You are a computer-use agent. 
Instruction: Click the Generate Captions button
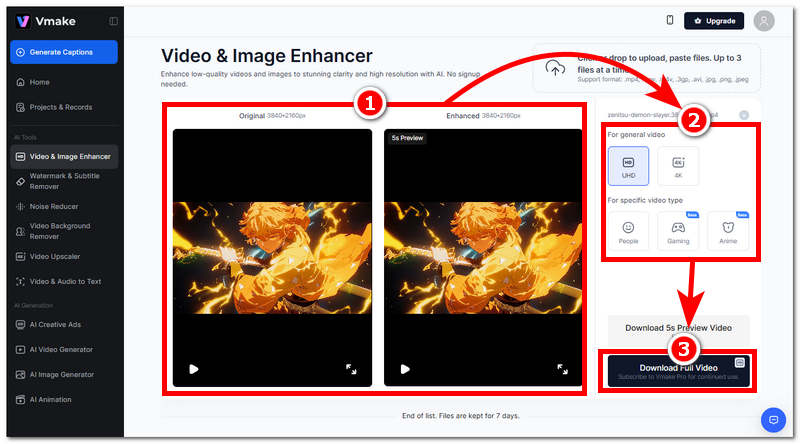(64, 52)
